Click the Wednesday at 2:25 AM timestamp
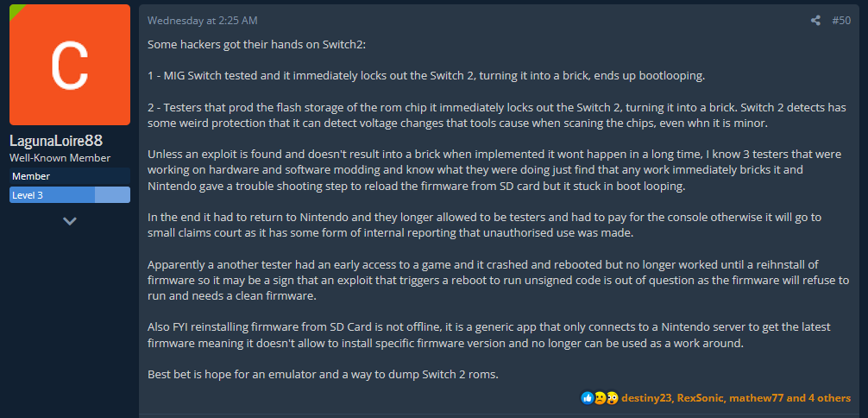 tap(203, 21)
